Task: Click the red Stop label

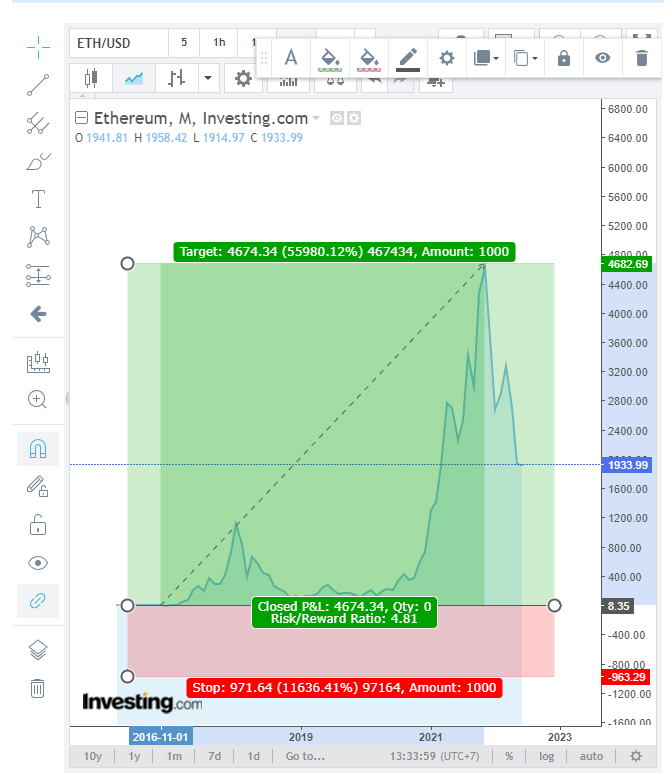Action: 344,688
